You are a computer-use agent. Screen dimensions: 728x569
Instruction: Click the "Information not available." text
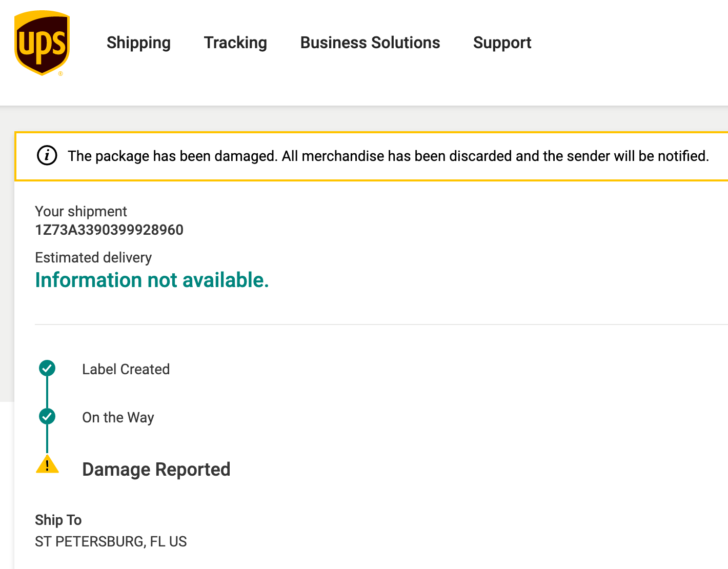[152, 280]
